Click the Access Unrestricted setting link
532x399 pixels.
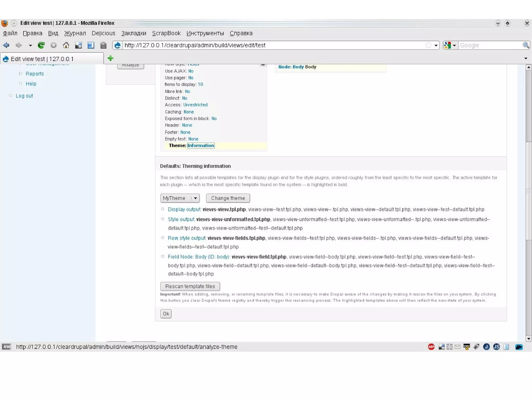[x=195, y=105]
